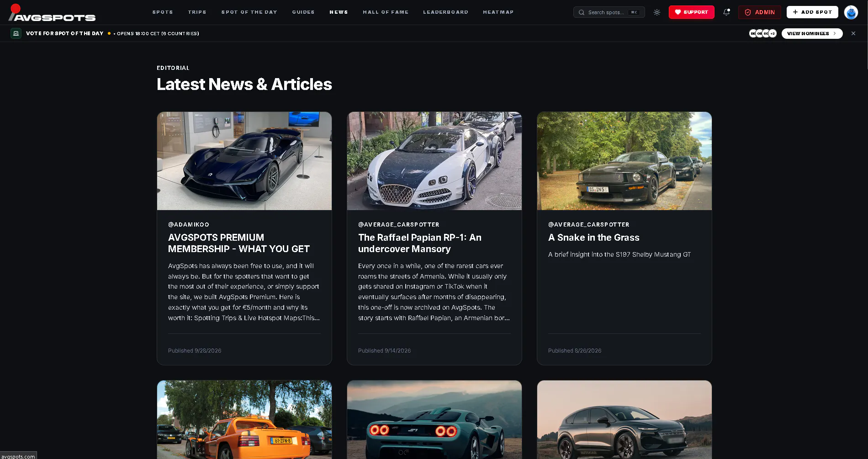Click @AVERAGE_CARSPOTTER on Snake in the Grass card
Screen dimensions: 868x459
tap(589, 224)
